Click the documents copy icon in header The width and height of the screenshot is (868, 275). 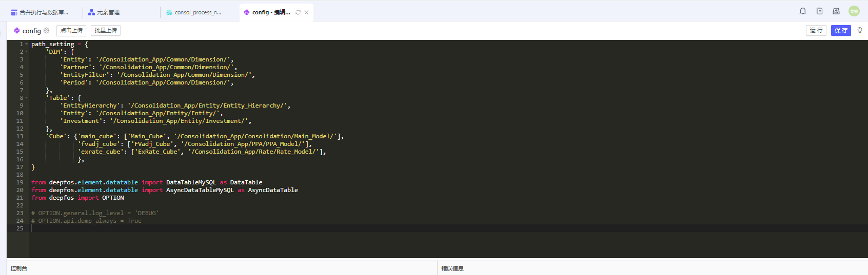point(819,11)
